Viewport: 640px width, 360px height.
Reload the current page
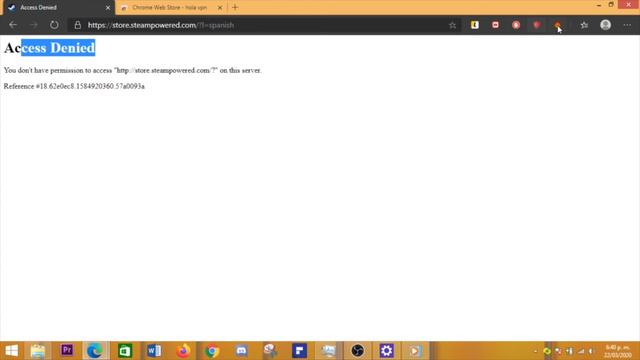point(54,25)
